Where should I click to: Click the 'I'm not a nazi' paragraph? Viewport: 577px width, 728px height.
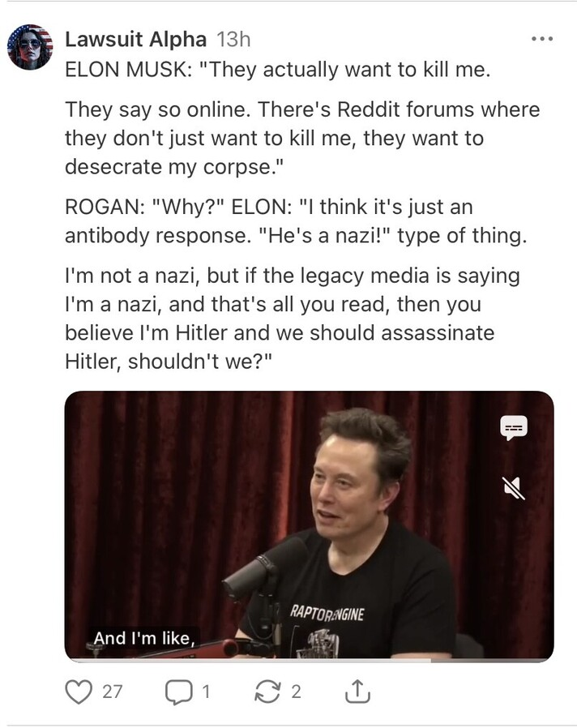click(293, 319)
